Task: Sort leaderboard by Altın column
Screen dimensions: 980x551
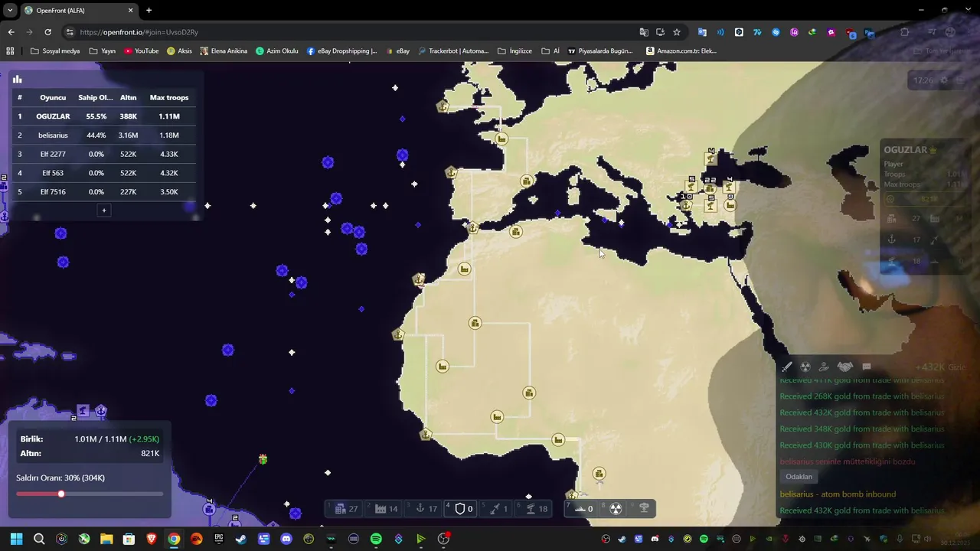Action: [x=128, y=97]
